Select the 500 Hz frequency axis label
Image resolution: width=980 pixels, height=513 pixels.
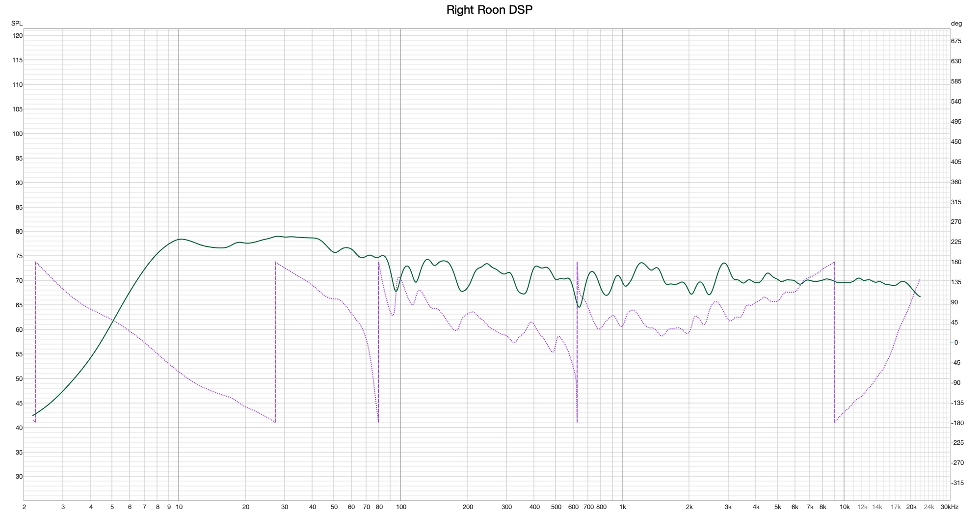(x=556, y=507)
